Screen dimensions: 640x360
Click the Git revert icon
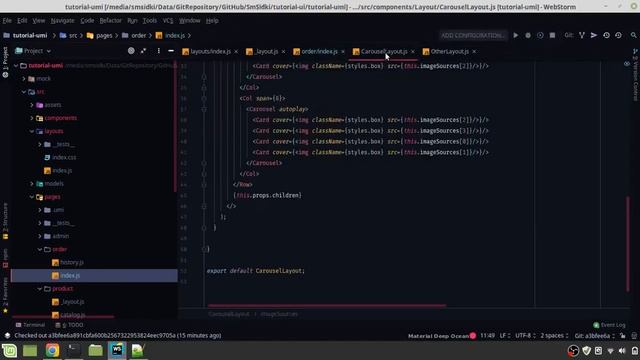pyautogui.click(x=618, y=36)
